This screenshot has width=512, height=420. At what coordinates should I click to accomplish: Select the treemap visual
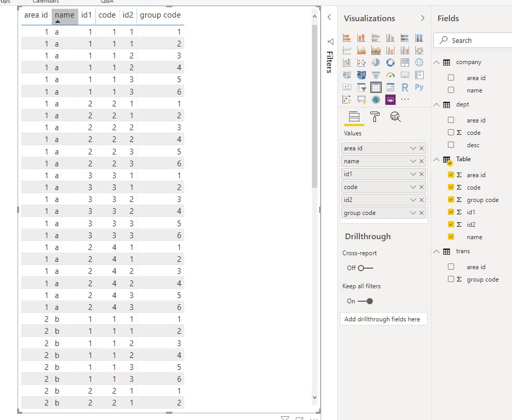click(x=404, y=63)
